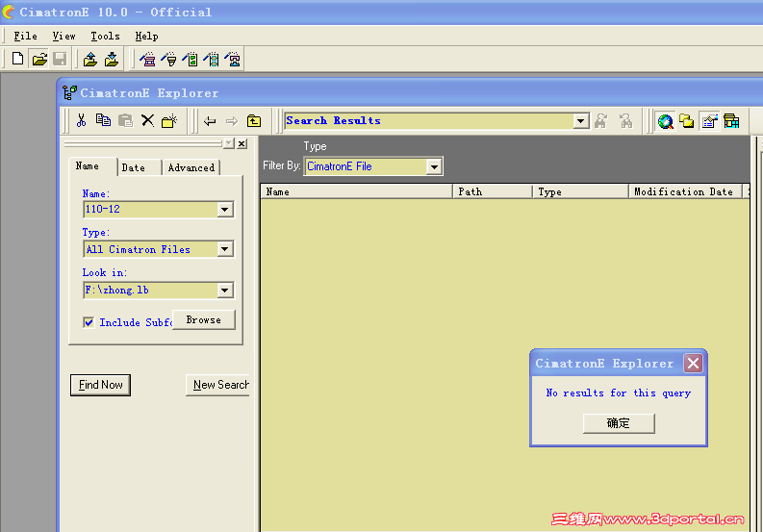763x532 pixels.
Task: Click the Look in field F:\zhong.lb
Action: (151, 291)
